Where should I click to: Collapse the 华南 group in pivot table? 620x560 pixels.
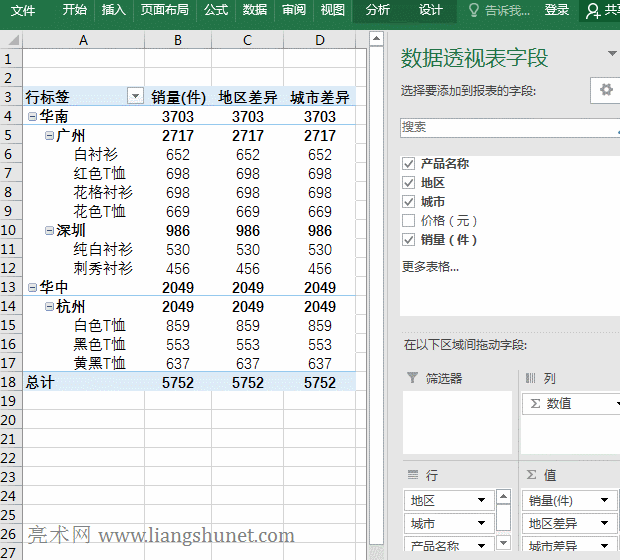coord(32,116)
